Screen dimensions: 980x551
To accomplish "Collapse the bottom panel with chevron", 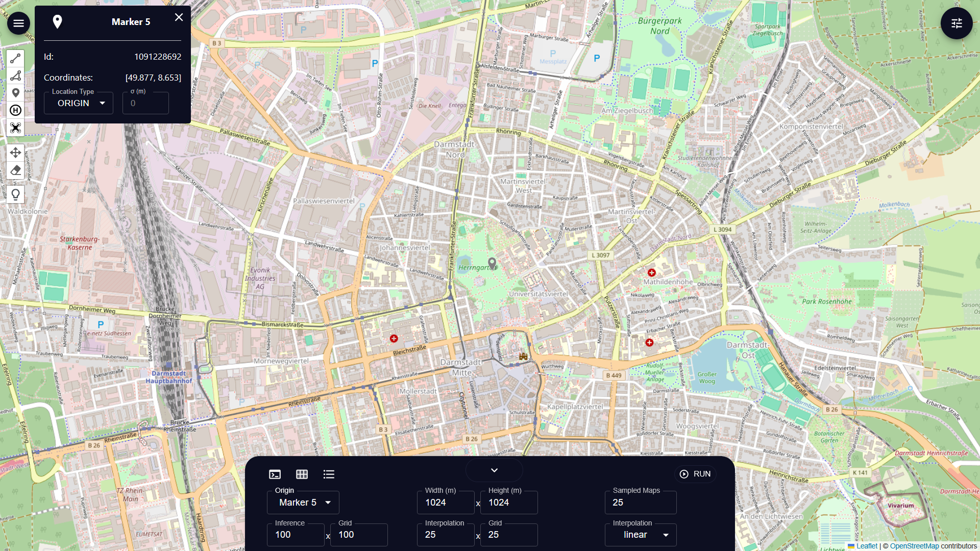I will (494, 470).
